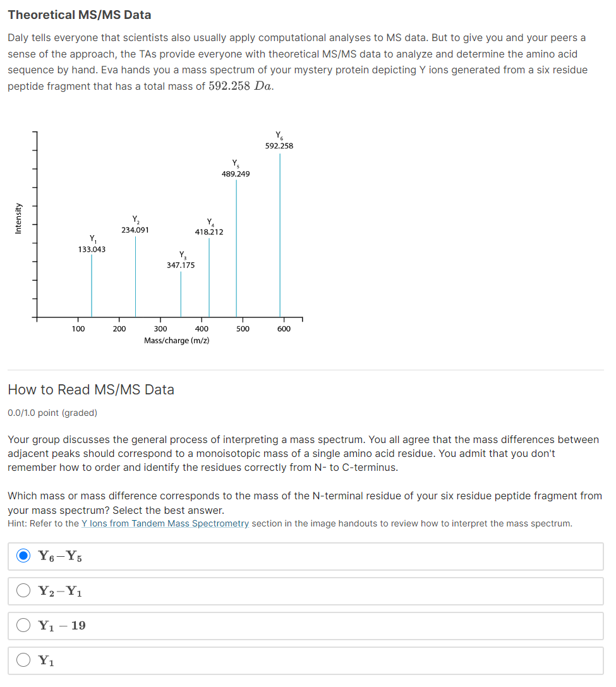Click the Mass/charge (m/z) axis label

point(177,340)
